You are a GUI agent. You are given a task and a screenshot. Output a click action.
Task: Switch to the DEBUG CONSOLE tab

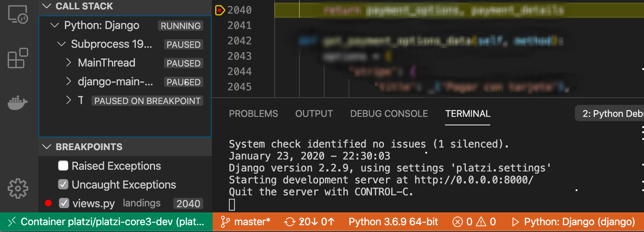389,114
